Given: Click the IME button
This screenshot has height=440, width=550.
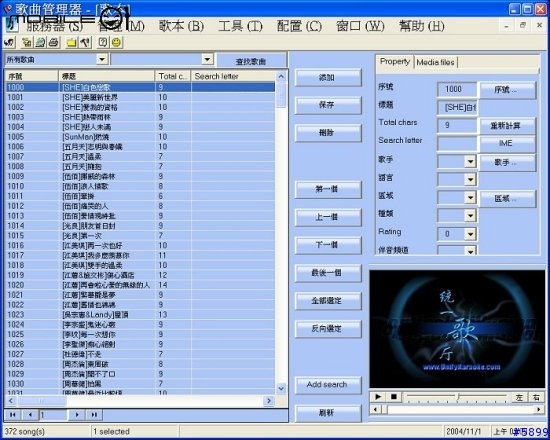Looking at the screenshot, I should 507,143.
